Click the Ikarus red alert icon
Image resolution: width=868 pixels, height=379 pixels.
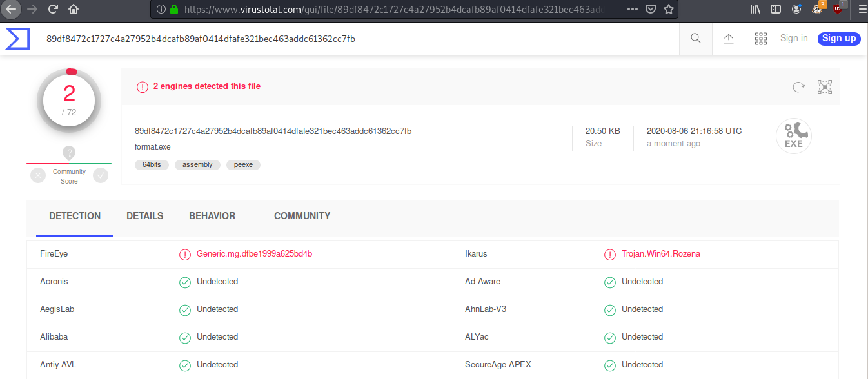[x=610, y=255]
